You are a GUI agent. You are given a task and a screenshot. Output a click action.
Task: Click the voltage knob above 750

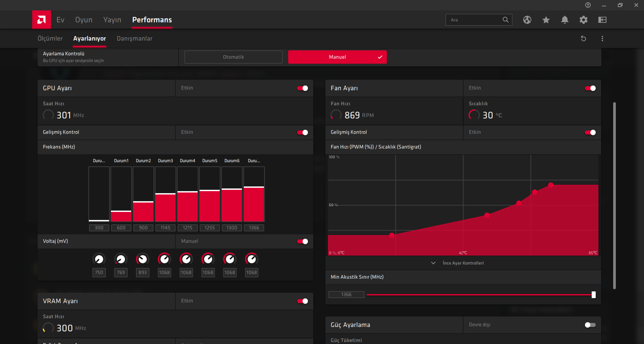tap(99, 259)
